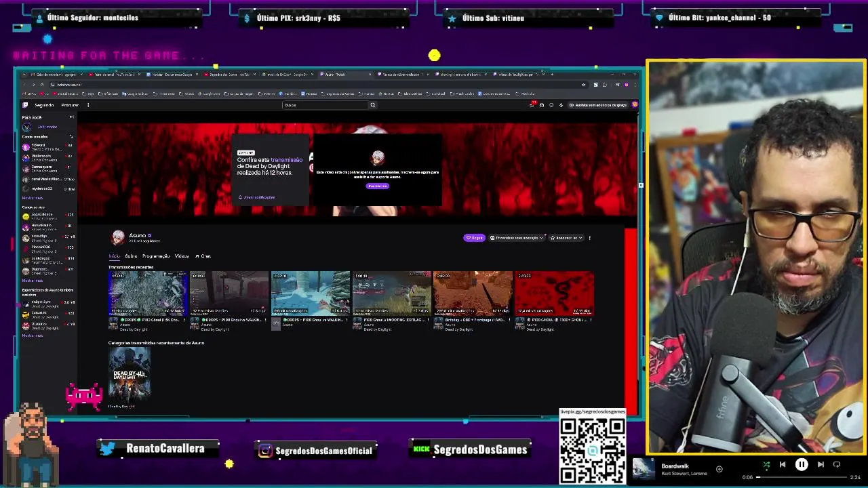Click the QR code for livepix

click(593, 449)
